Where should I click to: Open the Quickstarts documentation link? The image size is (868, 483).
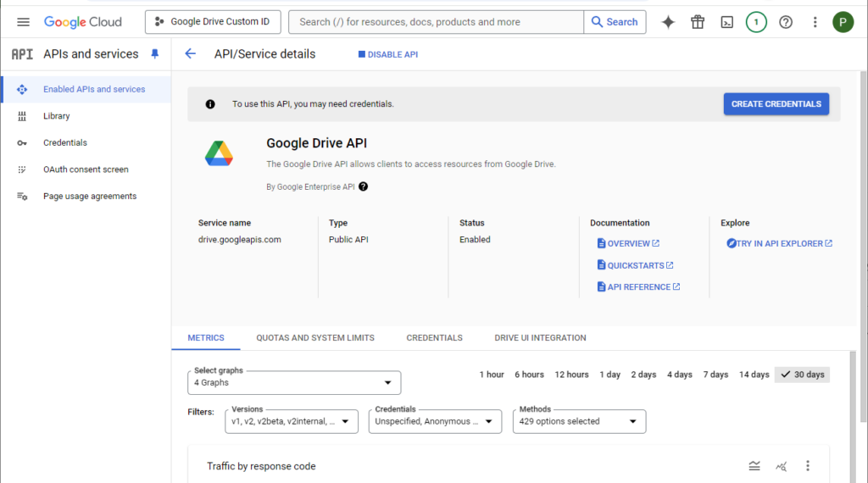click(636, 265)
